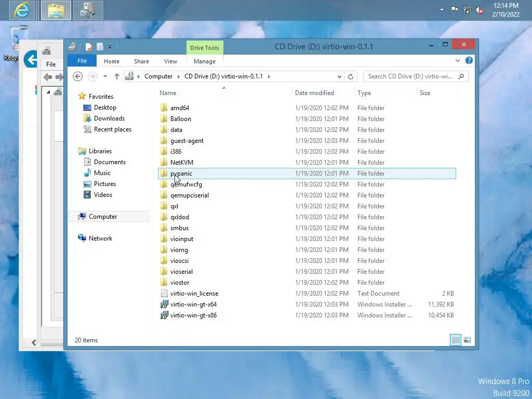
Task: Show hidden tray icons arrow
Action: pyautogui.click(x=442, y=10)
